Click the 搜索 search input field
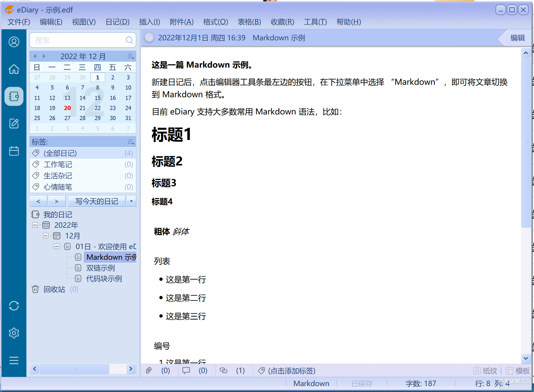This screenshot has width=534, height=392. (x=79, y=40)
